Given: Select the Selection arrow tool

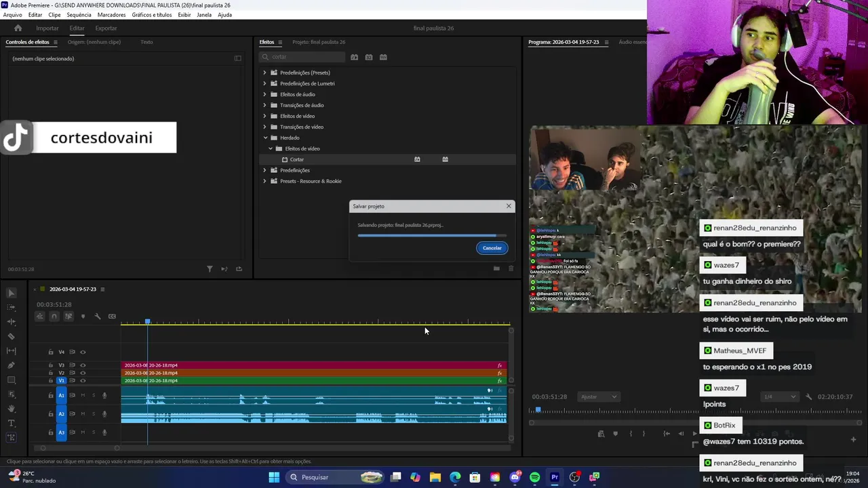Looking at the screenshot, I should click(12, 293).
